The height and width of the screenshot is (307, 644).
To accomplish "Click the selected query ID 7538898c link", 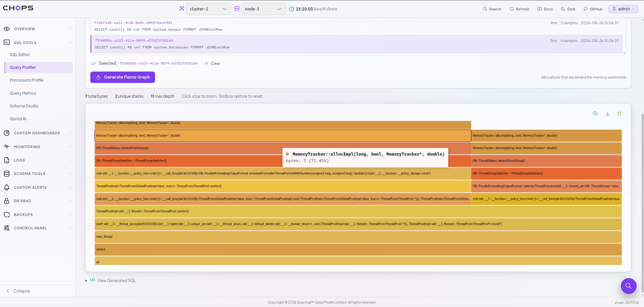I will coord(158,63).
